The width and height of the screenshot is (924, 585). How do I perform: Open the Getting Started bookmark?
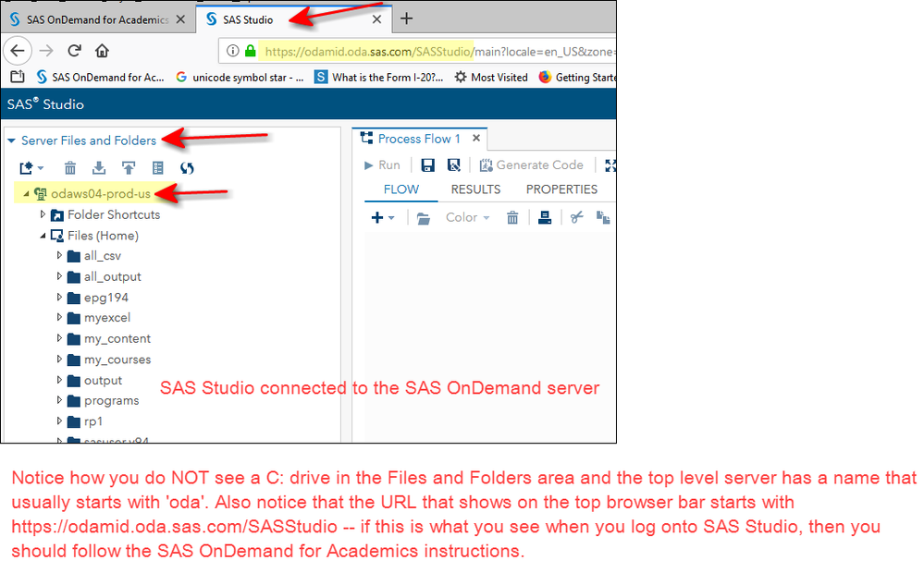click(577, 77)
